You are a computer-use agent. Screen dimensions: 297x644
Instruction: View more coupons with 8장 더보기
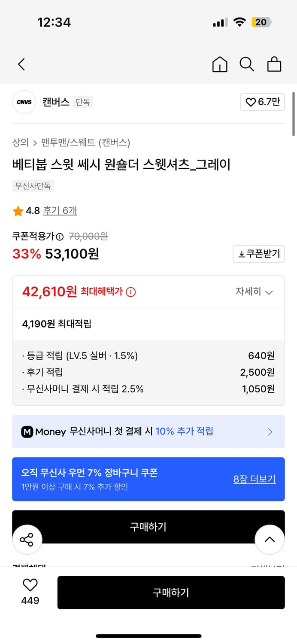point(255,479)
